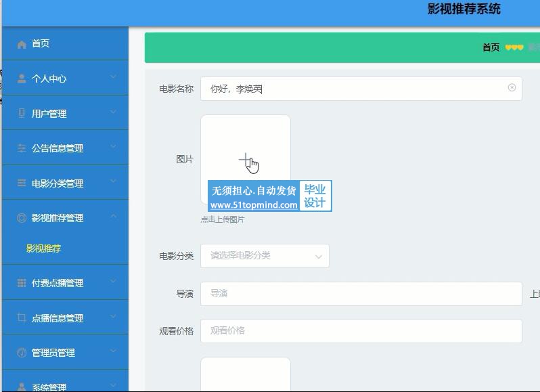Click the icon beside 公告信息管理
This screenshot has width=540, height=392.
pos(22,148)
